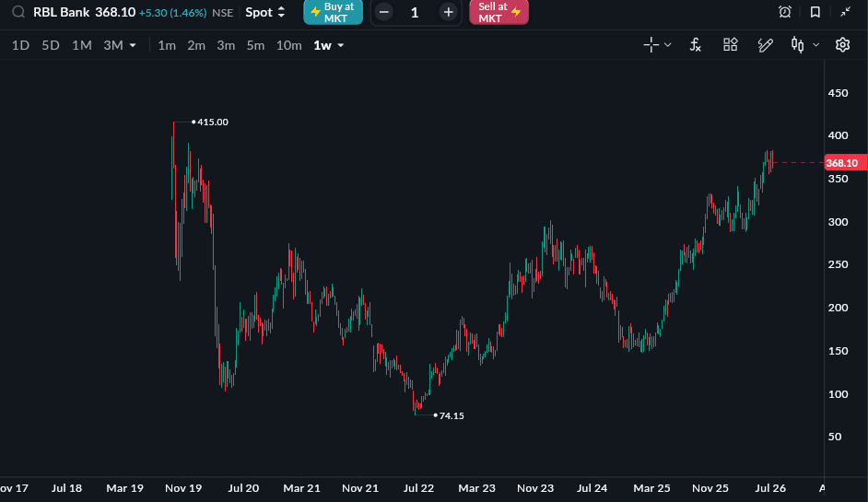Click the Nov 21 date axis label

[x=360, y=488]
